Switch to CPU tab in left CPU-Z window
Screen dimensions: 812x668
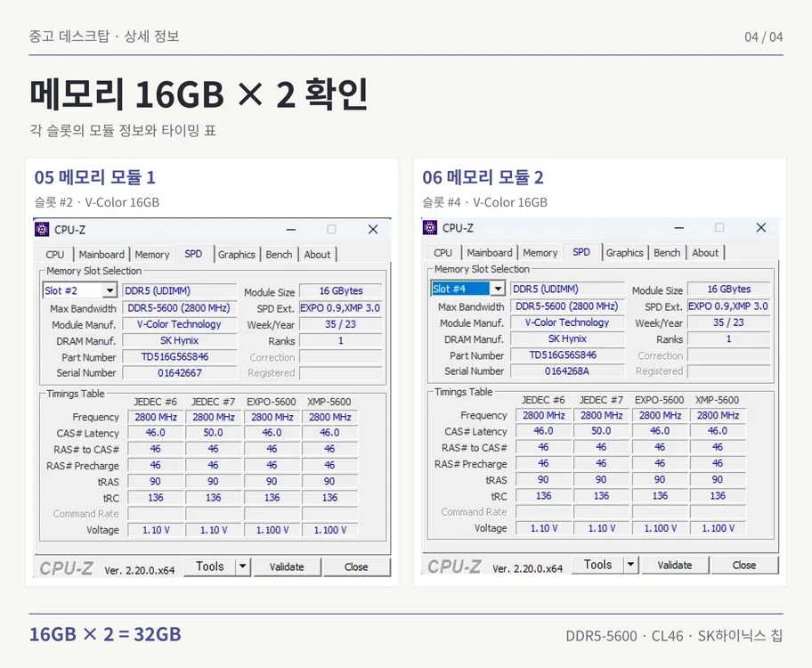[x=55, y=255]
